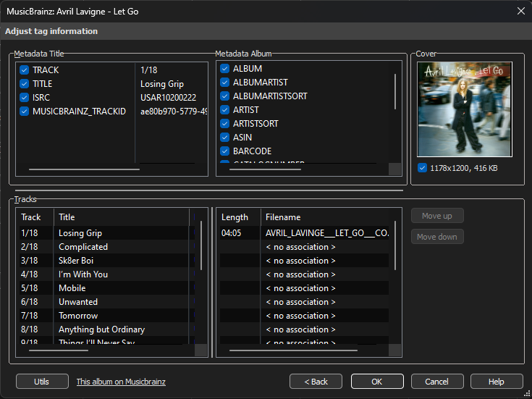
Task: Confirm with the OK button
Action: click(x=377, y=382)
